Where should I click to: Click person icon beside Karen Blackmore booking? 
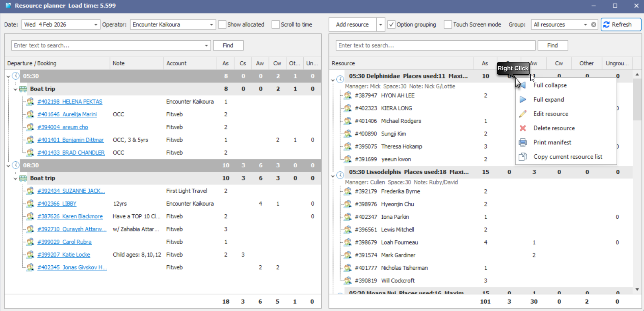click(x=30, y=216)
